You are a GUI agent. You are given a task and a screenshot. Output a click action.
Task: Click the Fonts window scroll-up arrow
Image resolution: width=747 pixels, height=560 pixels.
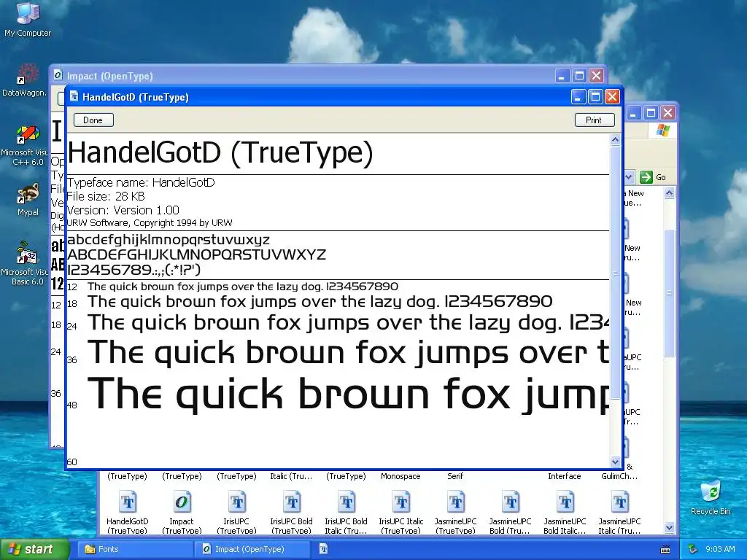click(x=670, y=192)
